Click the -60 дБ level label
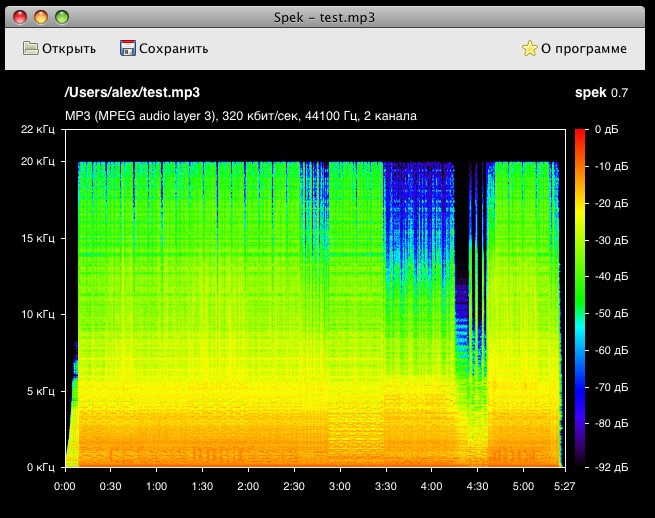 612,350
